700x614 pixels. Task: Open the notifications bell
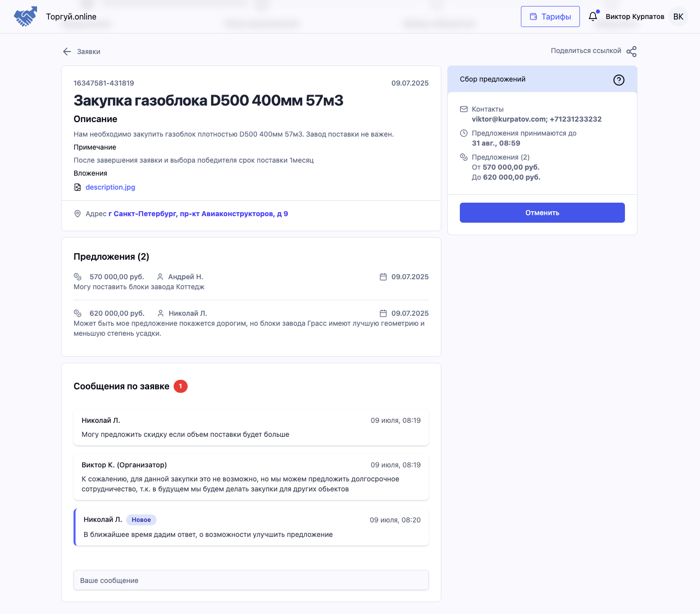pos(593,17)
